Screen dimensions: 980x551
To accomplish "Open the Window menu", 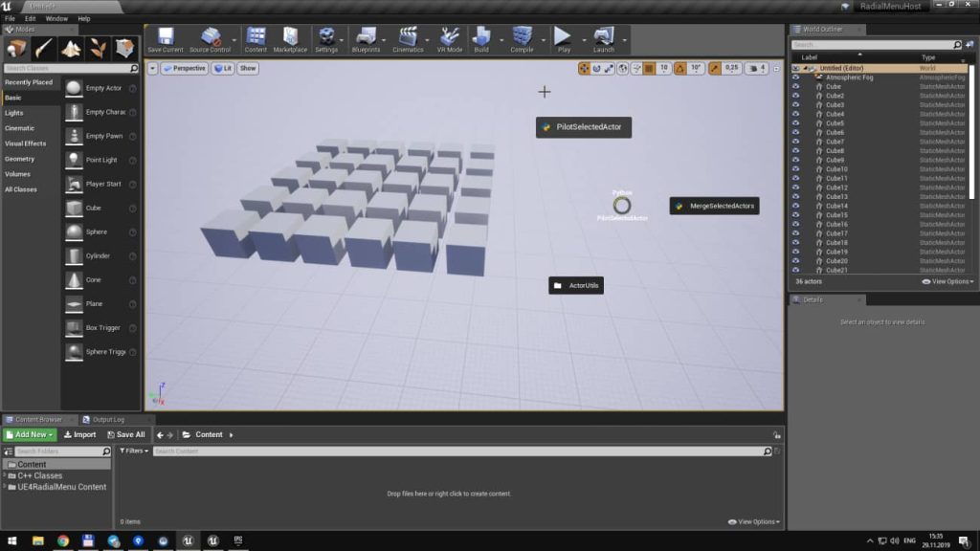I will click(56, 19).
